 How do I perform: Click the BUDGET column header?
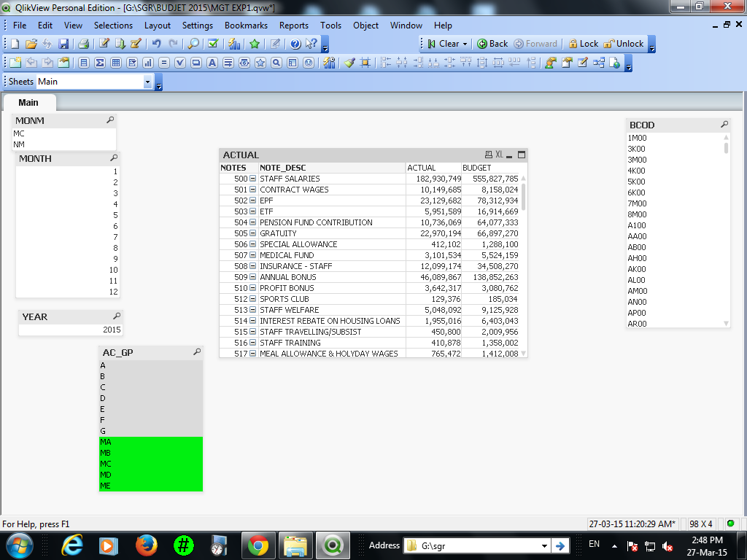(490, 168)
